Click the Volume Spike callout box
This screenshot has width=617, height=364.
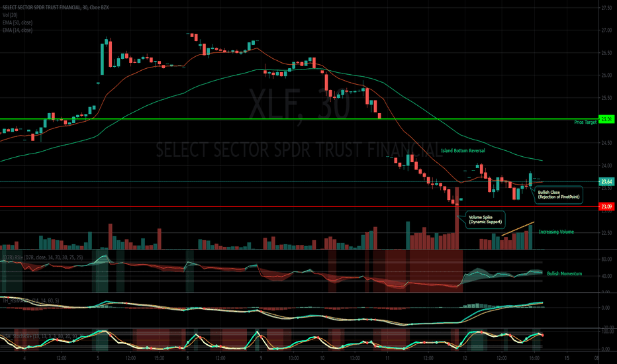pyautogui.click(x=485, y=220)
